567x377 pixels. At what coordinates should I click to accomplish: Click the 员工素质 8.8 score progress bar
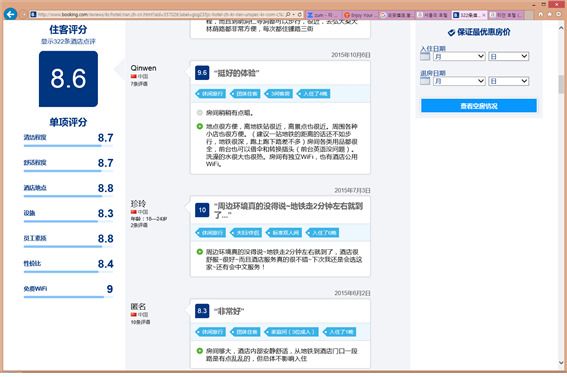(x=68, y=247)
